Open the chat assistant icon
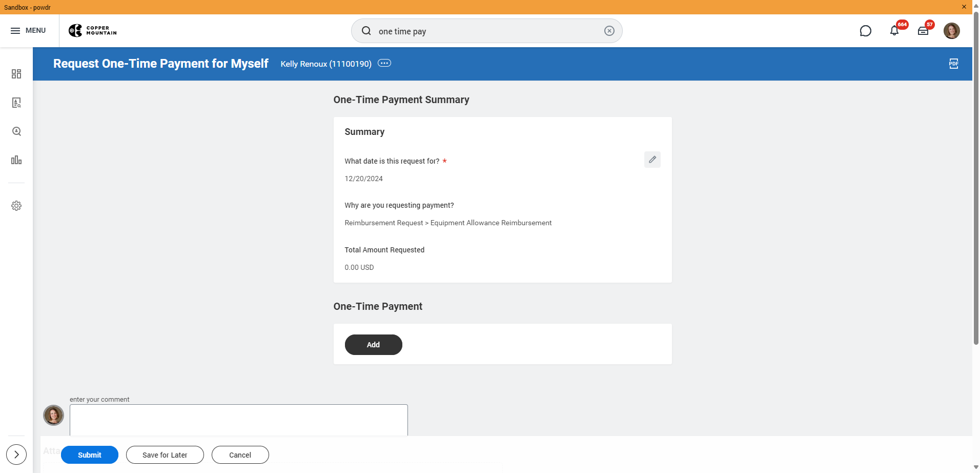 [865, 31]
